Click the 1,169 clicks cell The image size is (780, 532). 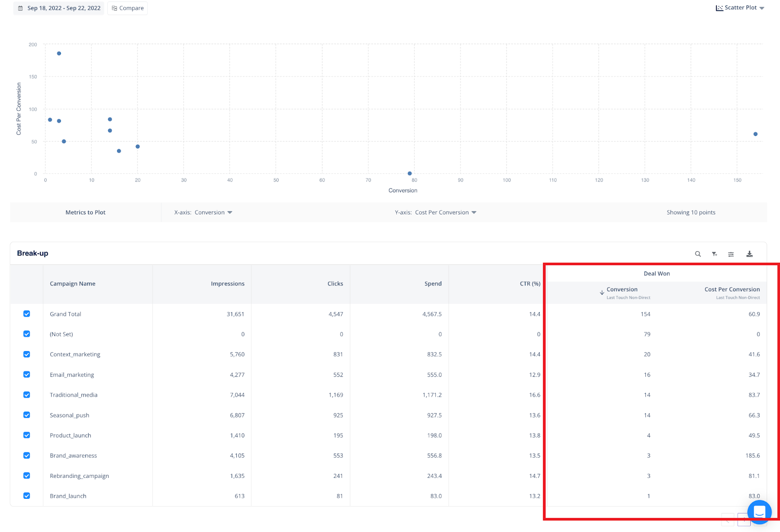336,395
